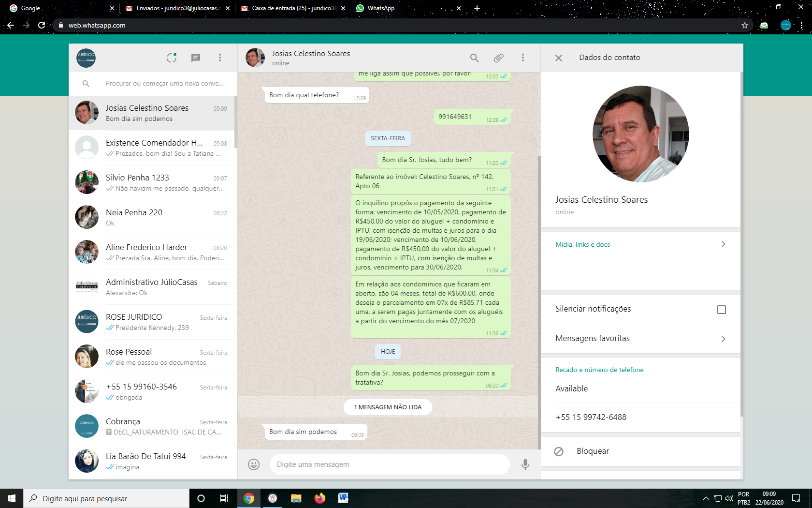Block the contact via Bloquear
This screenshot has width=812, height=508.
tap(593, 451)
